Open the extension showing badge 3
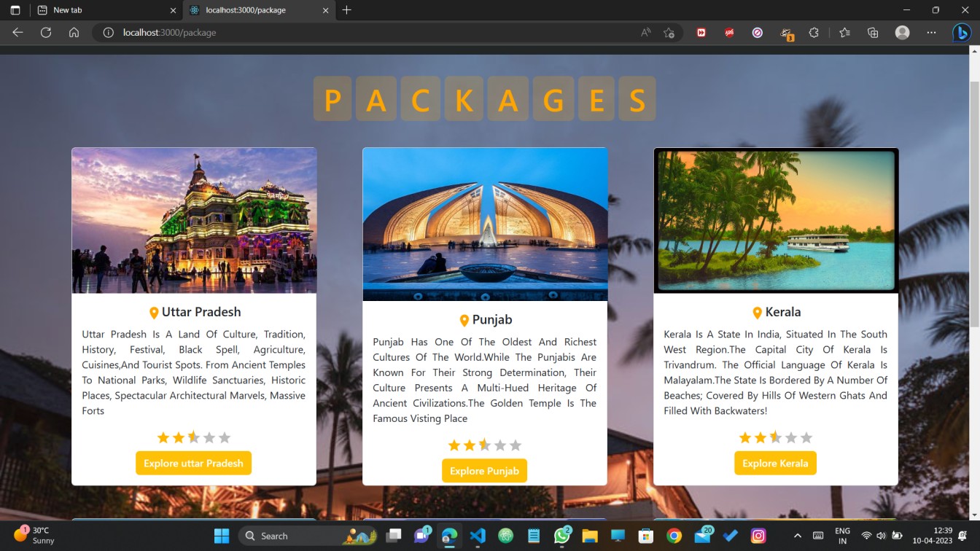The height and width of the screenshot is (551, 980). point(786,32)
